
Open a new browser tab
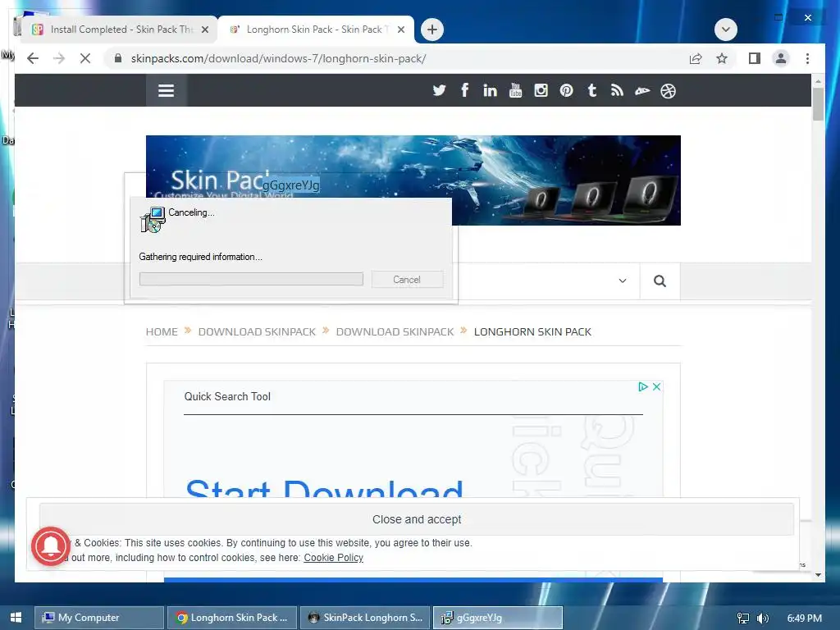click(432, 30)
